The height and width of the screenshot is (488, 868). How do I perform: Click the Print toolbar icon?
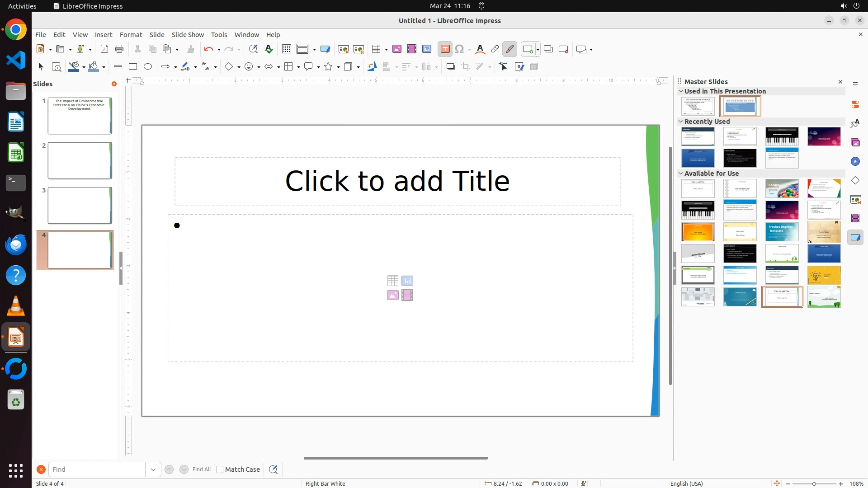coord(119,49)
